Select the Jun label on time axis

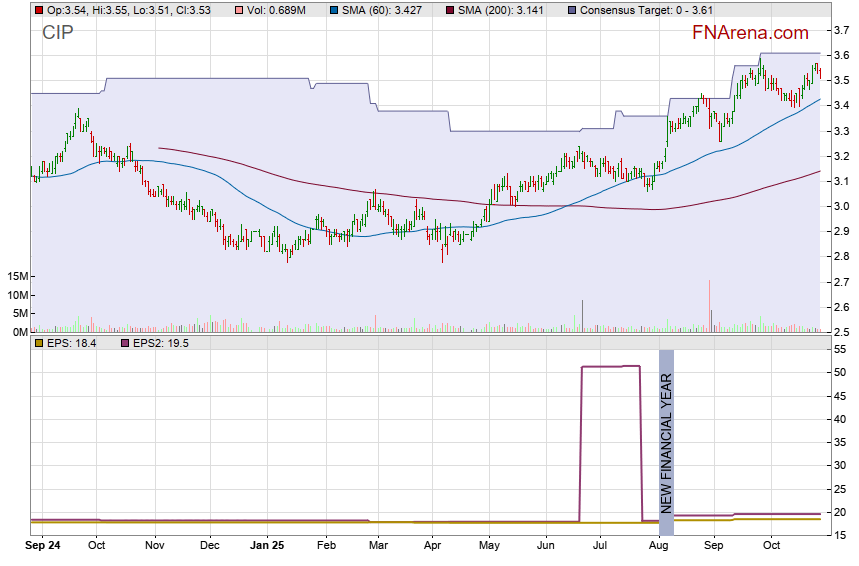pyautogui.click(x=546, y=547)
